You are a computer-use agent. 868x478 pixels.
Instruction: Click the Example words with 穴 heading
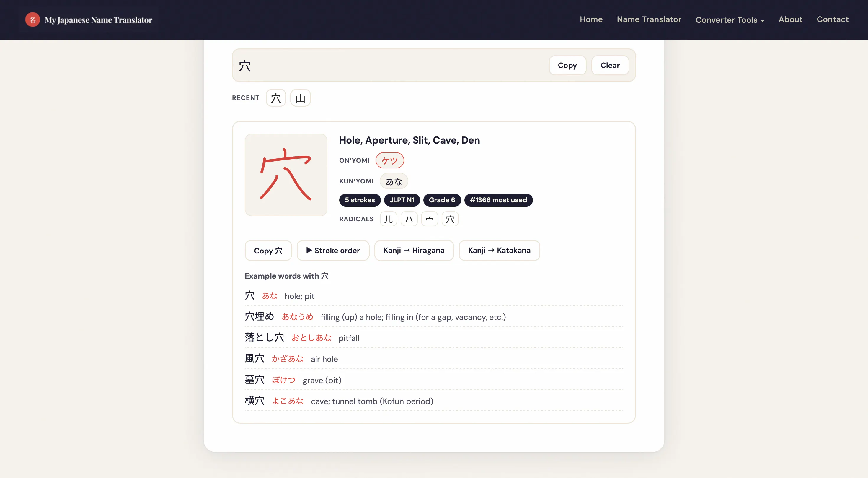[x=286, y=276]
